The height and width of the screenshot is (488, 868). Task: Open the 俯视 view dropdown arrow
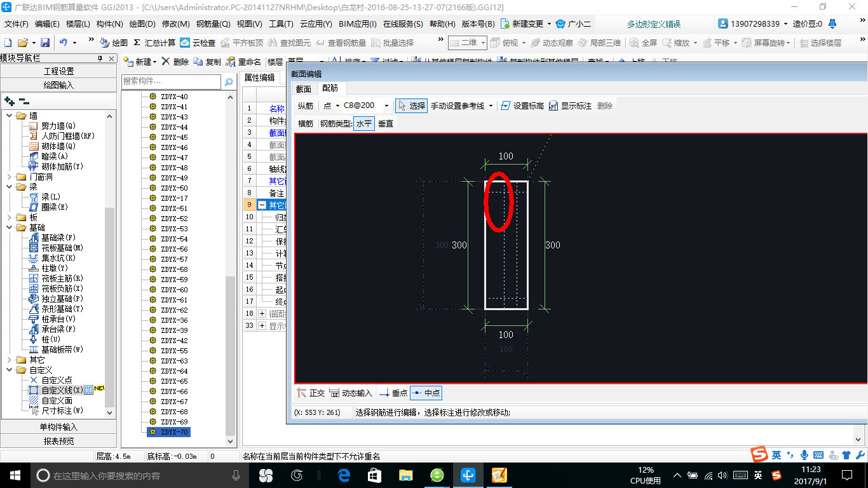(x=524, y=43)
